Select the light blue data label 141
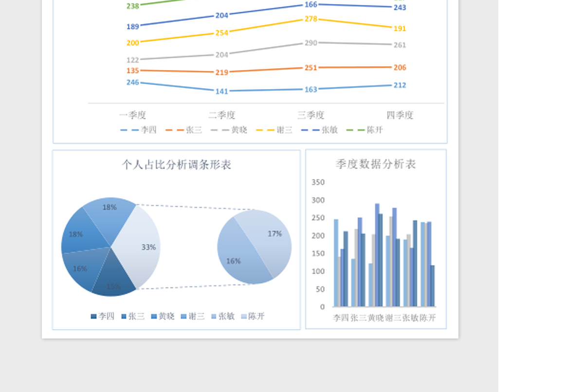Viewport: 584px width, 392px height. coord(221,91)
